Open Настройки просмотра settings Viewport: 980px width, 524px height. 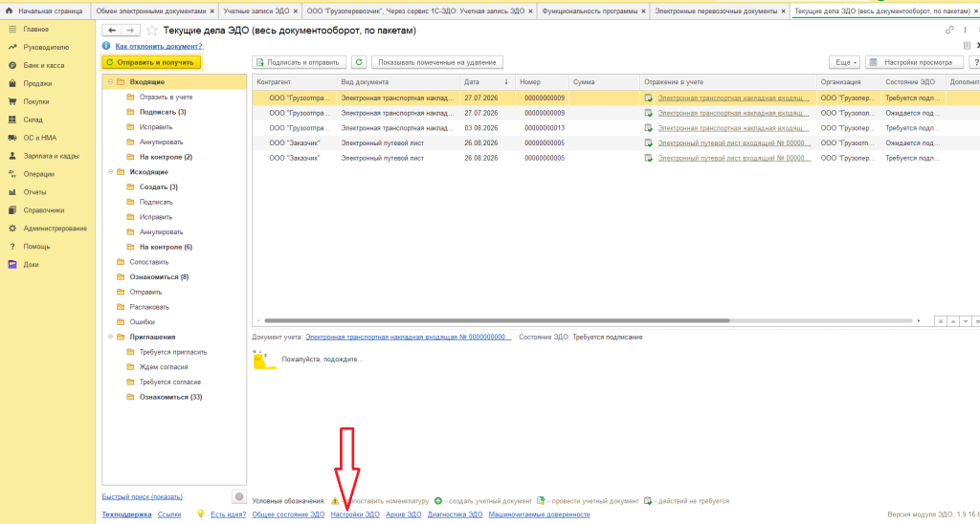[x=914, y=62]
